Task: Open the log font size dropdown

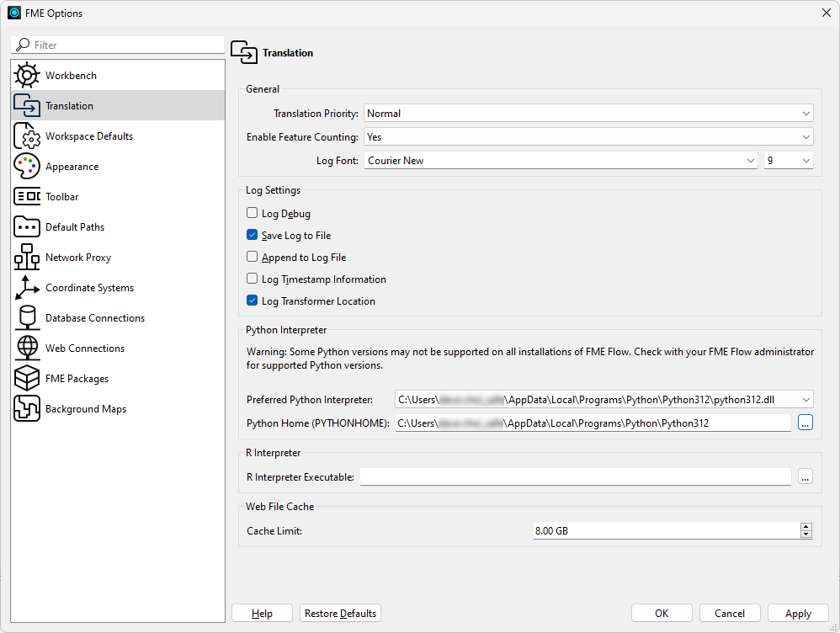Action: click(788, 160)
